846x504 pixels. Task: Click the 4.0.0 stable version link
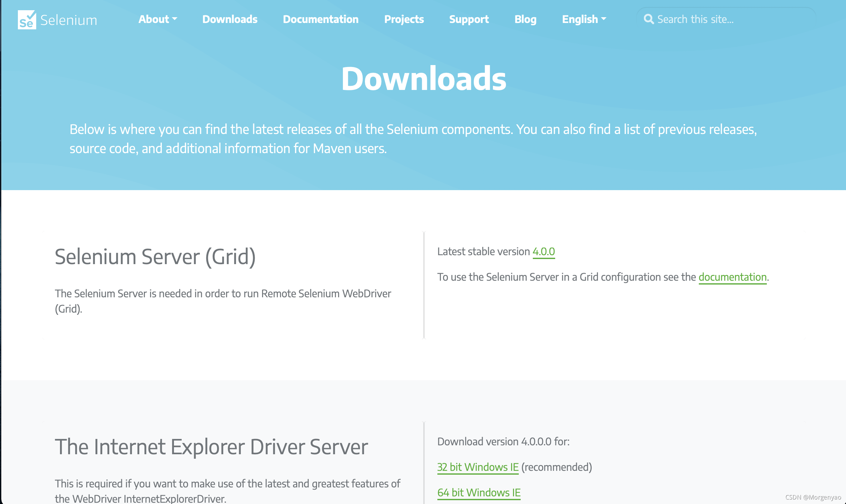coord(543,252)
